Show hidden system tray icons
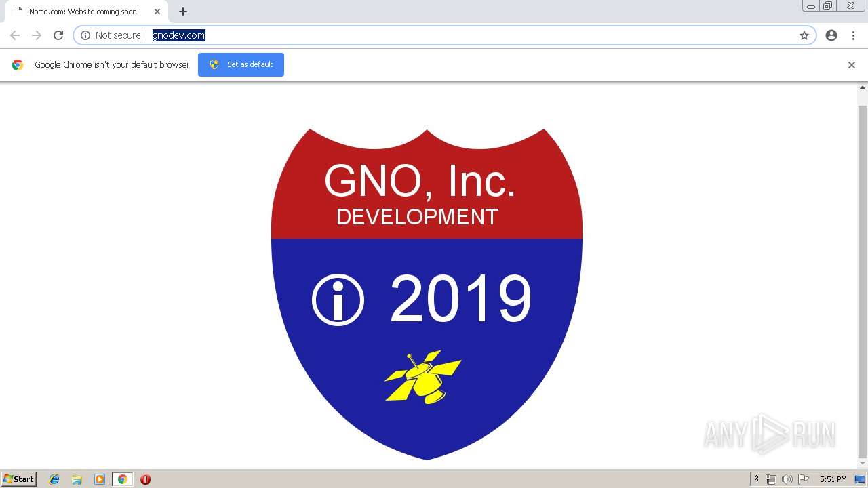 click(757, 479)
